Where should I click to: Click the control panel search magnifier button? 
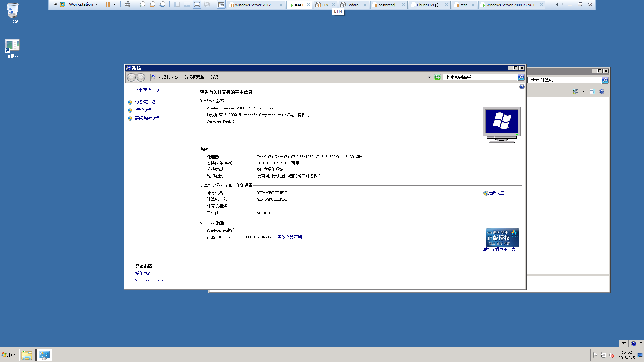521,77
